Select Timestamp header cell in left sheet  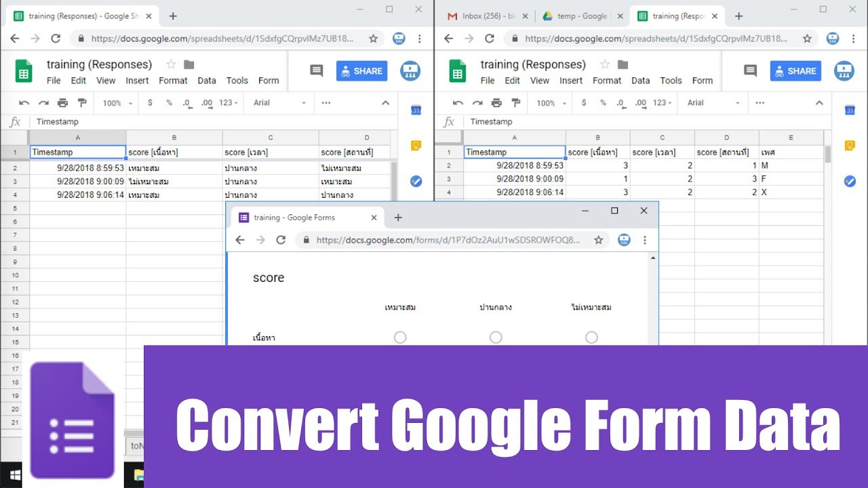coord(78,152)
